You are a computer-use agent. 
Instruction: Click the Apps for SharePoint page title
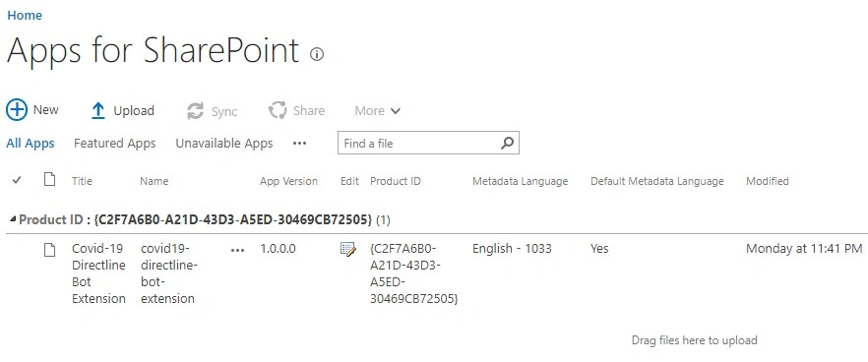(x=153, y=51)
